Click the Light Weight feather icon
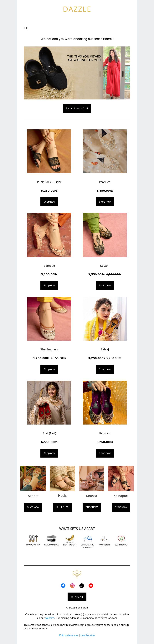Screen dimensions: 154x644 tap(69, 538)
